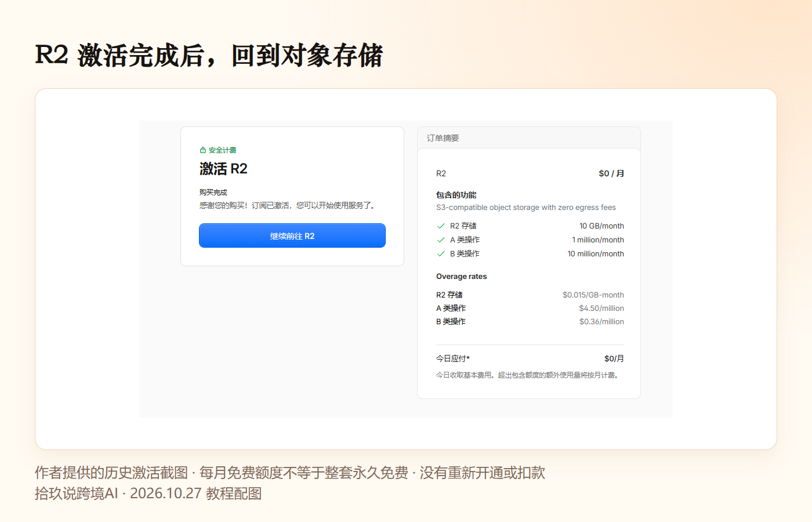
Task: Click the green lock icon beside 安全计费
Action: coord(202,150)
